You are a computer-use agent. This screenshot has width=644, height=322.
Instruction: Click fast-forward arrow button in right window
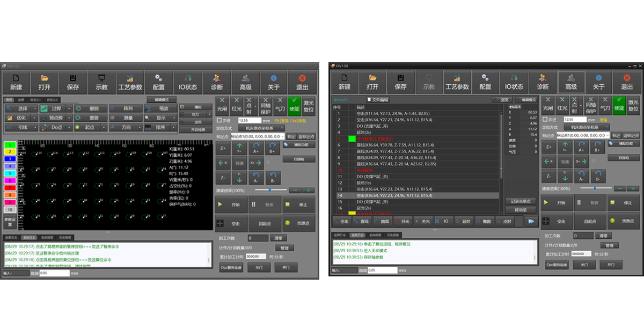pos(531,221)
